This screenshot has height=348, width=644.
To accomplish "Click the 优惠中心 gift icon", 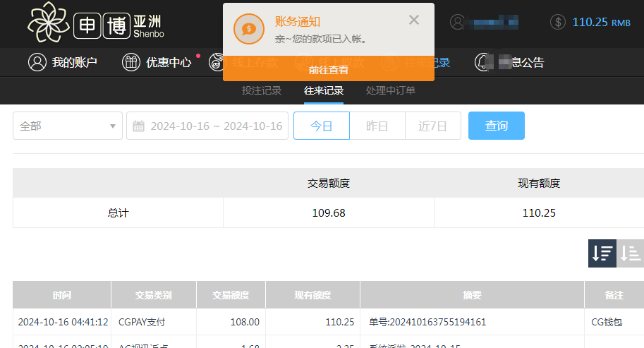I will (x=131, y=62).
